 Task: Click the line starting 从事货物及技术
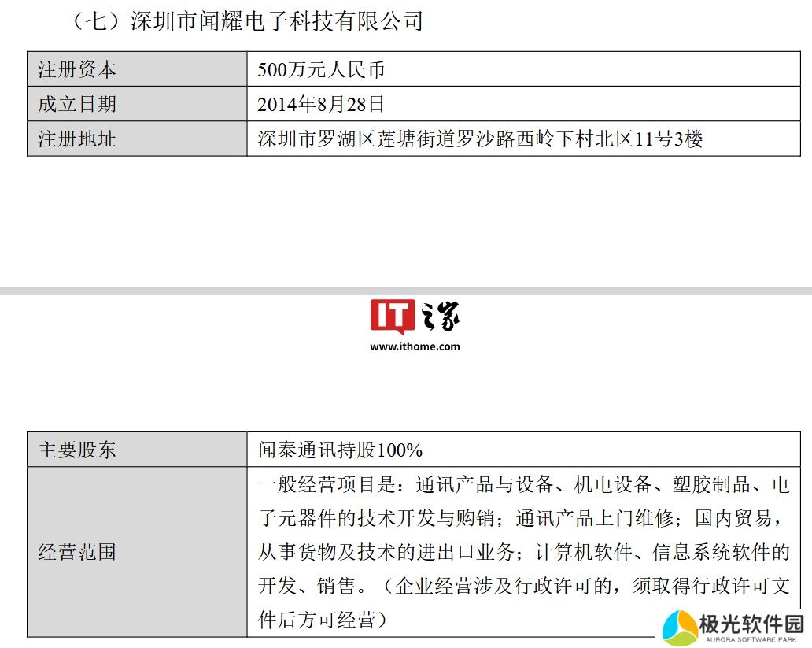523,552
